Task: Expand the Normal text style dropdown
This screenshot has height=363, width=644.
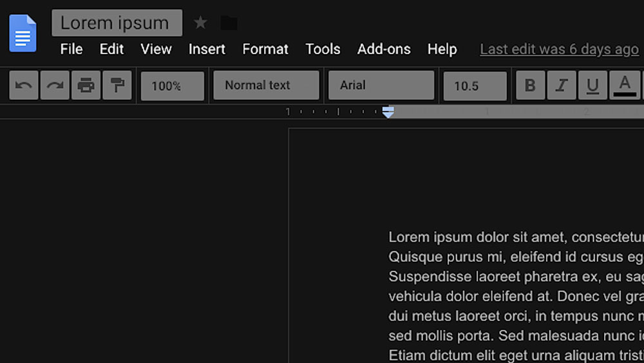Action: (266, 86)
